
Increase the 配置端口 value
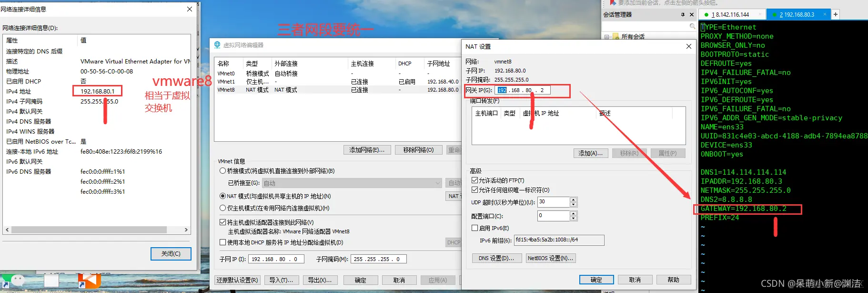[573, 213]
